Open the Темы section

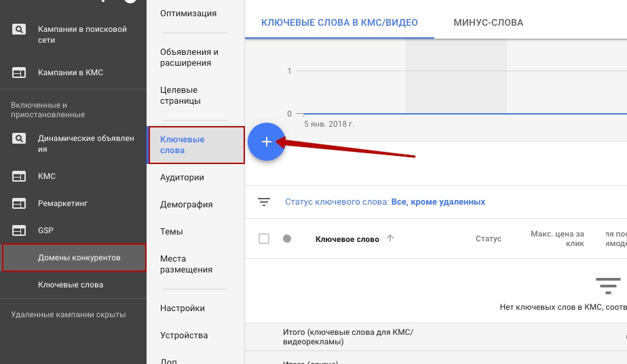(x=172, y=231)
